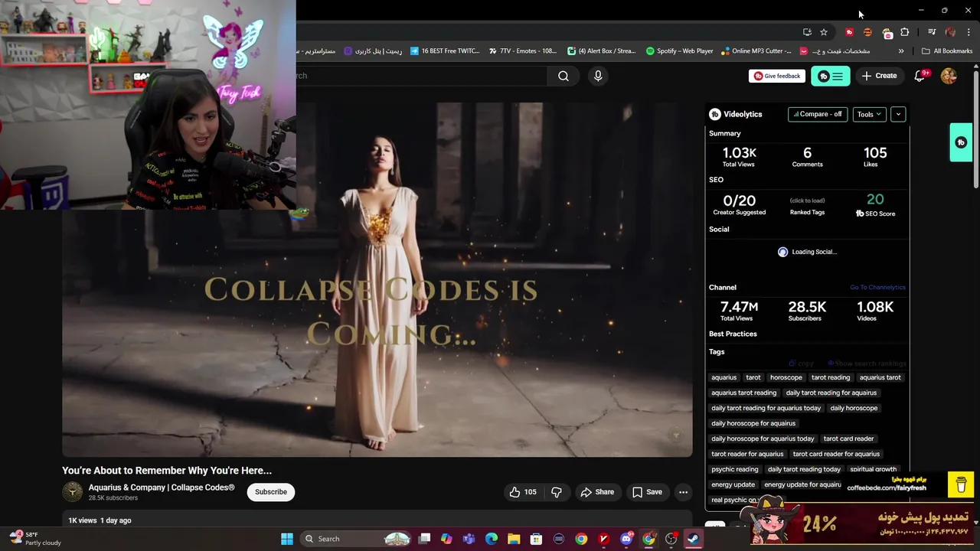Open YouTube notifications bell
Screen dimensions: 980x551
(x=920, y=76)
